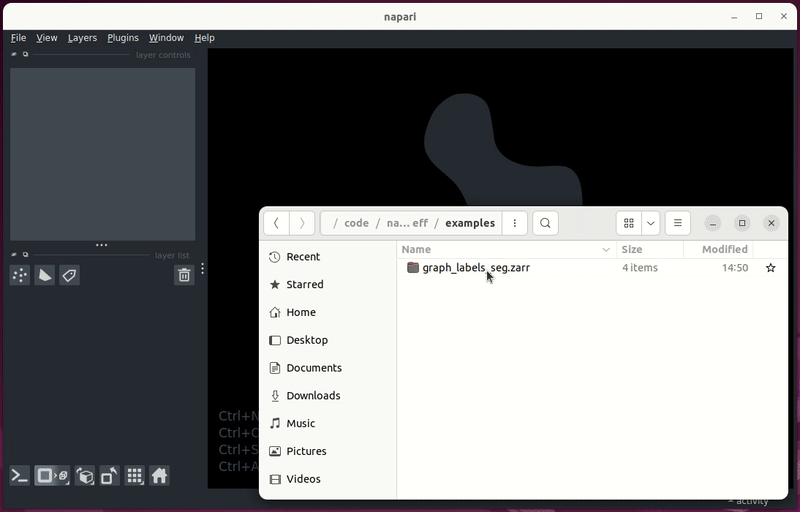
Task: Navigate to code folder in path bar
Action: point(356,223)
